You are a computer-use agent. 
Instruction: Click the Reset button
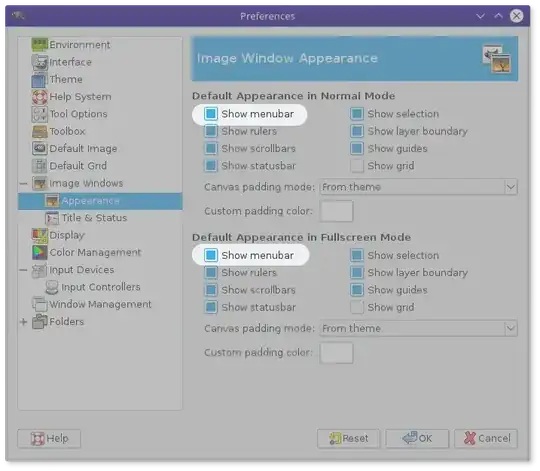coord(349,439)
